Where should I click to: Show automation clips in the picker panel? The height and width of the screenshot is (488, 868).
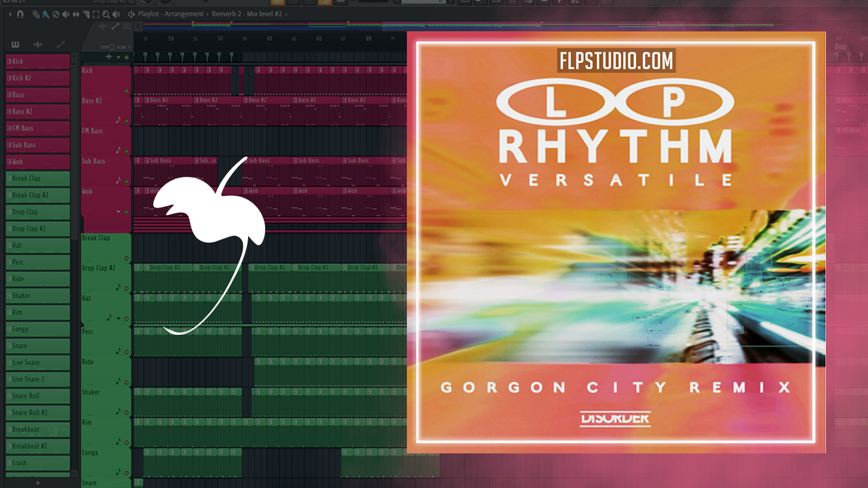(61, 44)
